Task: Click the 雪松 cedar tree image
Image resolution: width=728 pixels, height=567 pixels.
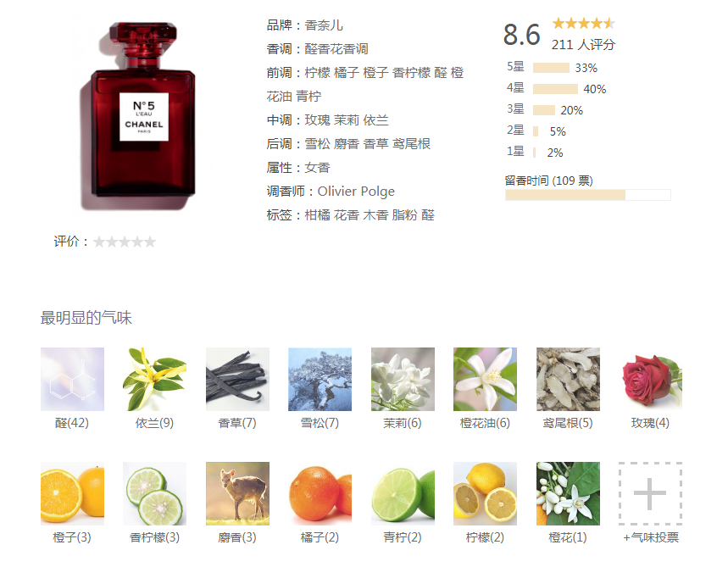Action: [320, 379]
